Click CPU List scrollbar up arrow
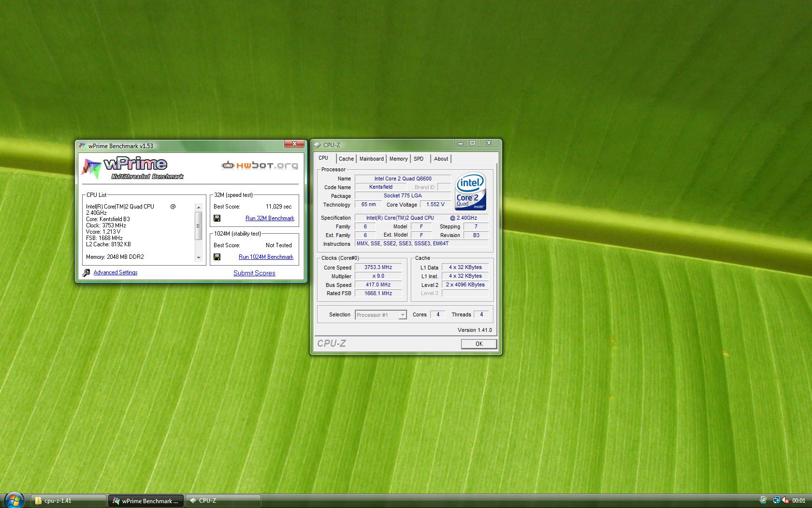Image resolution: width=812 pixels, height=508 pixels. click(x=198, y=207)
